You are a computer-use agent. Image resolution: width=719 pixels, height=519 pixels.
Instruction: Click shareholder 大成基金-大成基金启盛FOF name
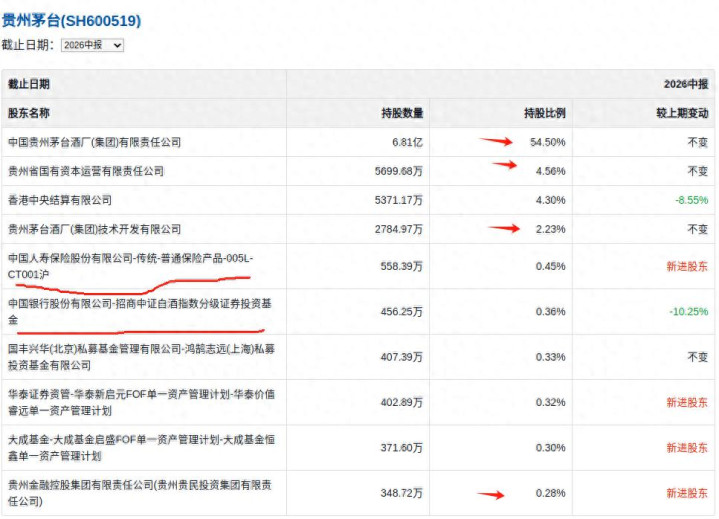pos(141,447)
